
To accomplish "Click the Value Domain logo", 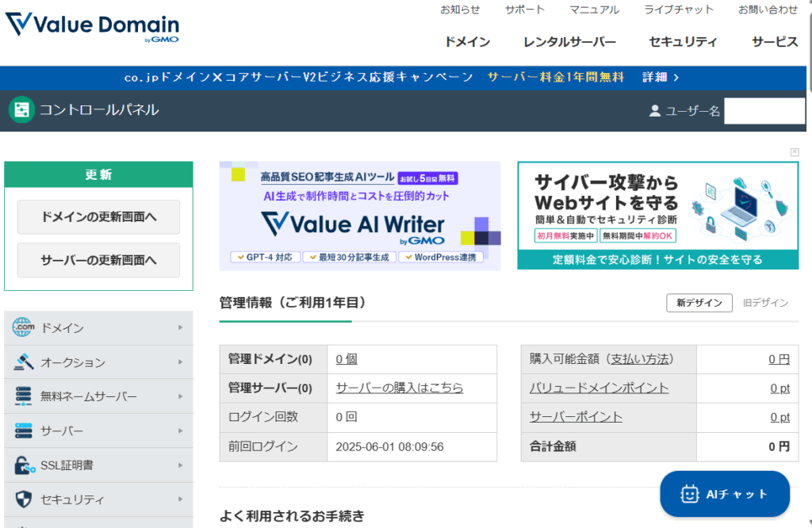I will tap(92, 26).
